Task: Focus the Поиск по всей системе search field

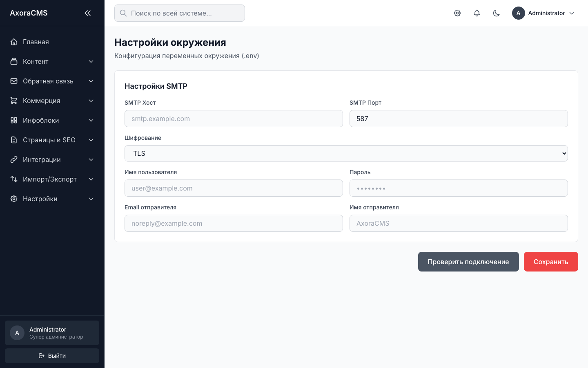Action: [180, 13]
